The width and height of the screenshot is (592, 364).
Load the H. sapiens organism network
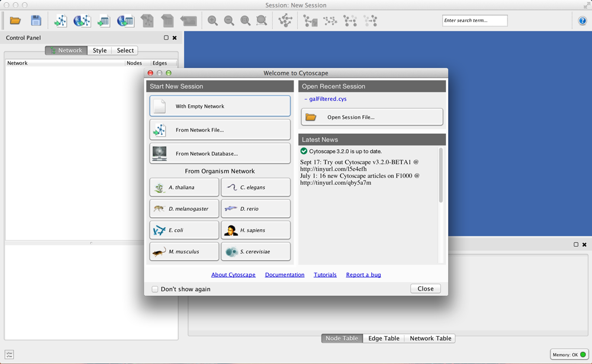[x=256, y=230]
